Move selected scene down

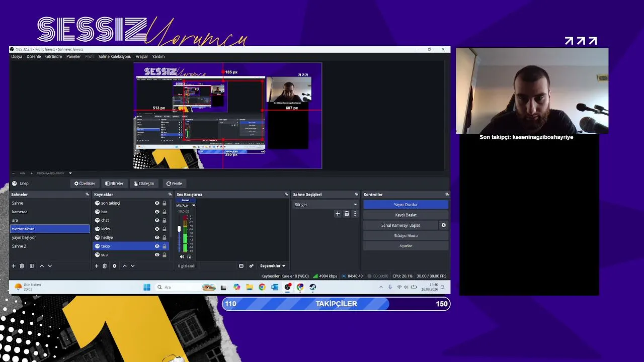(50, 266)
